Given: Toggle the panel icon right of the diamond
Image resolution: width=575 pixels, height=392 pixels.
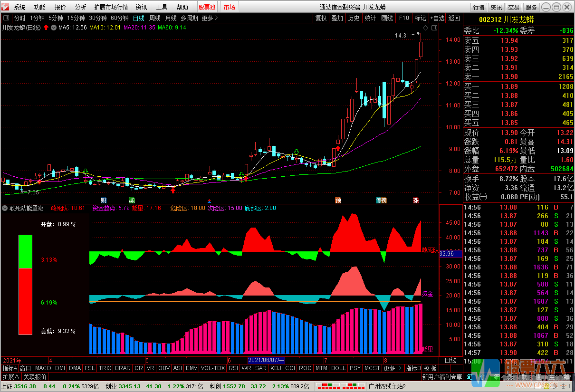Looking at the screenshot, I should pos(433,28).
